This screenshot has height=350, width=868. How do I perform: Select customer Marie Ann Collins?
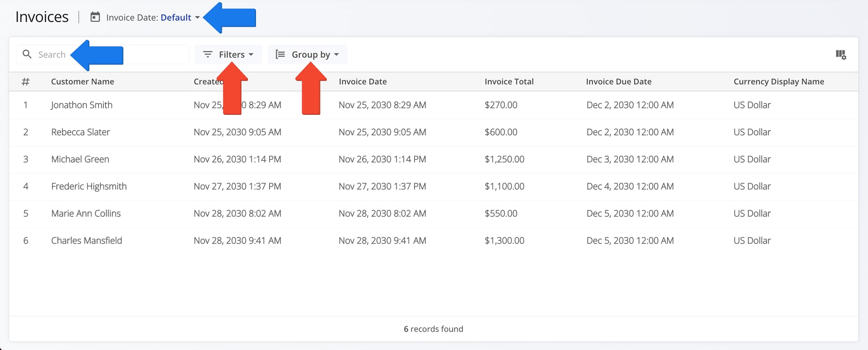86,213
